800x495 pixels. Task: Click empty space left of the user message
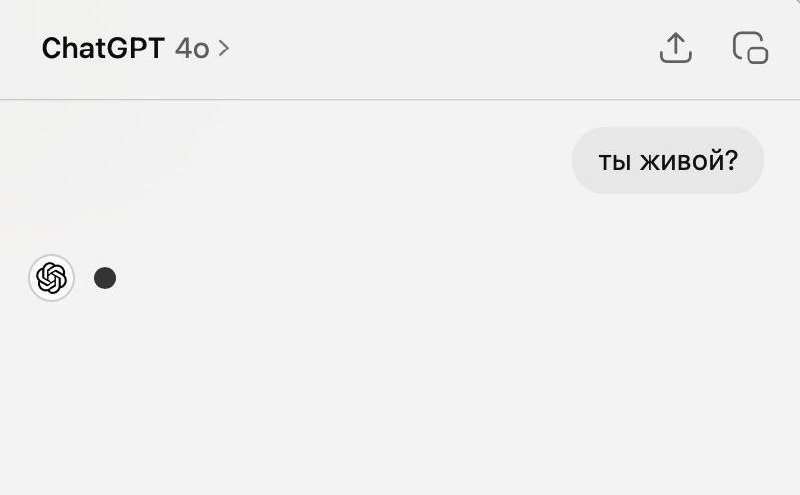(x=300, y=160)
